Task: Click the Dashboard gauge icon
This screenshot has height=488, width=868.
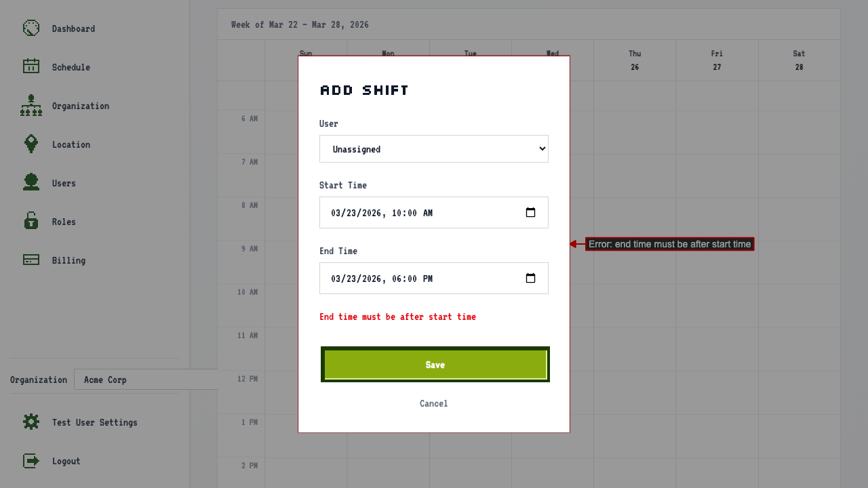Action: coord(31,28)
